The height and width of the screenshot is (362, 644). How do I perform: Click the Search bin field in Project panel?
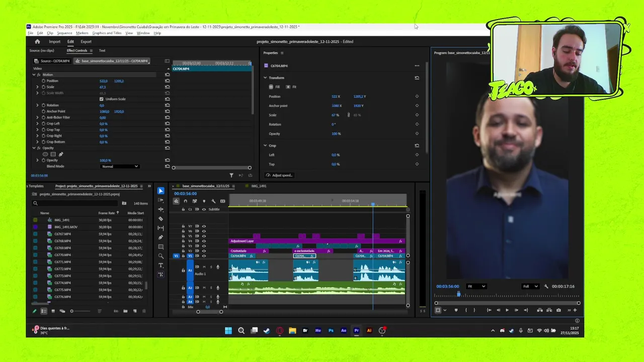[75, 203]
